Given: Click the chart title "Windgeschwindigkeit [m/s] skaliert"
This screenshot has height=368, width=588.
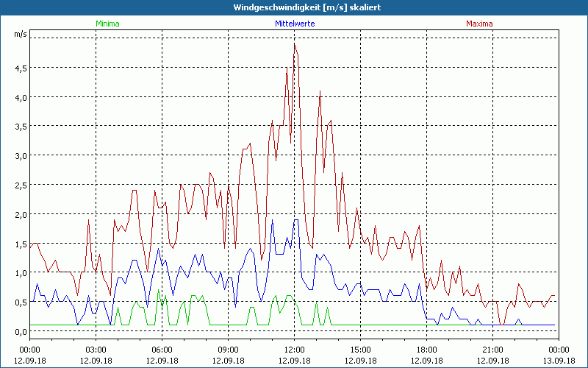Looking at the screenshot, I should [294, 7].
